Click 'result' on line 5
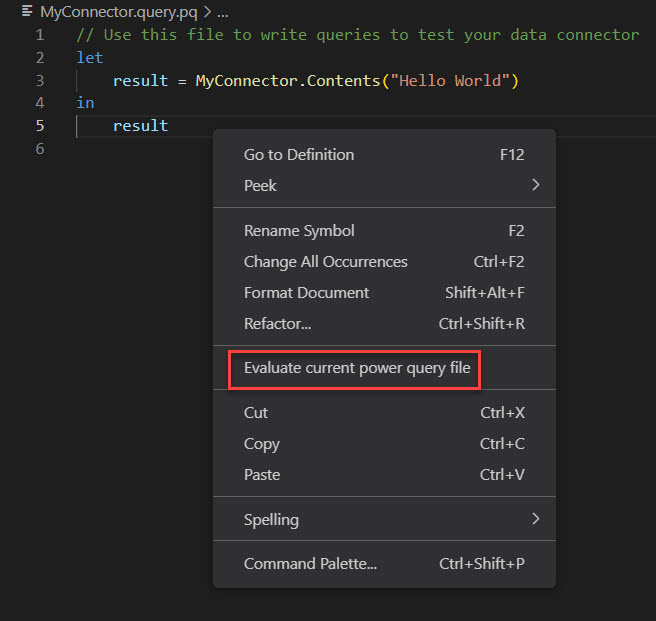656x621 pixels. click(x=141, y=126)
